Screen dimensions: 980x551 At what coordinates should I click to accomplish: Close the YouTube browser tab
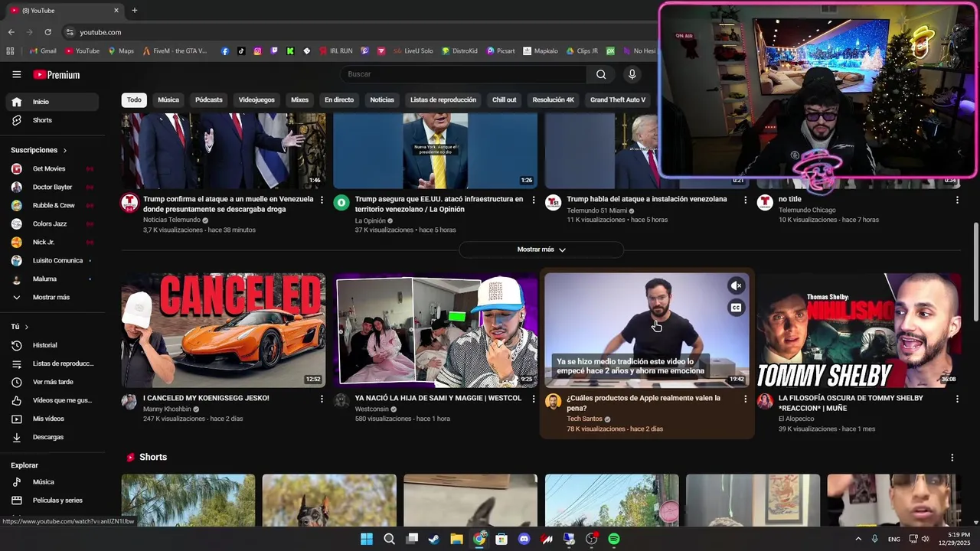[x=116, y=10]
